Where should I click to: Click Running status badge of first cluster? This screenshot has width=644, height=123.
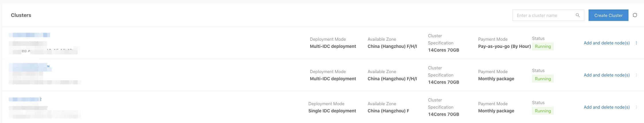click(543, 46)
